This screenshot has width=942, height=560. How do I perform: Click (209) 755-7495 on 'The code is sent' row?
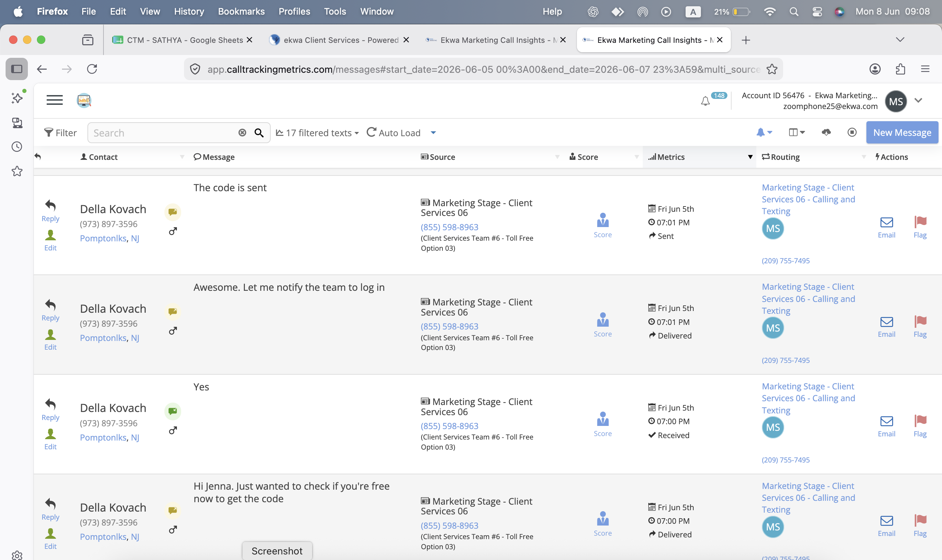click(785, 261)
